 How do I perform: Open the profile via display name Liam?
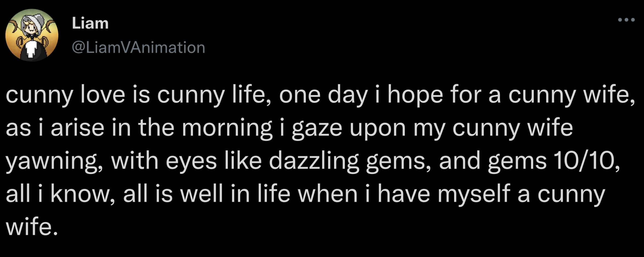pyautogui.click(x=90, y=23)
